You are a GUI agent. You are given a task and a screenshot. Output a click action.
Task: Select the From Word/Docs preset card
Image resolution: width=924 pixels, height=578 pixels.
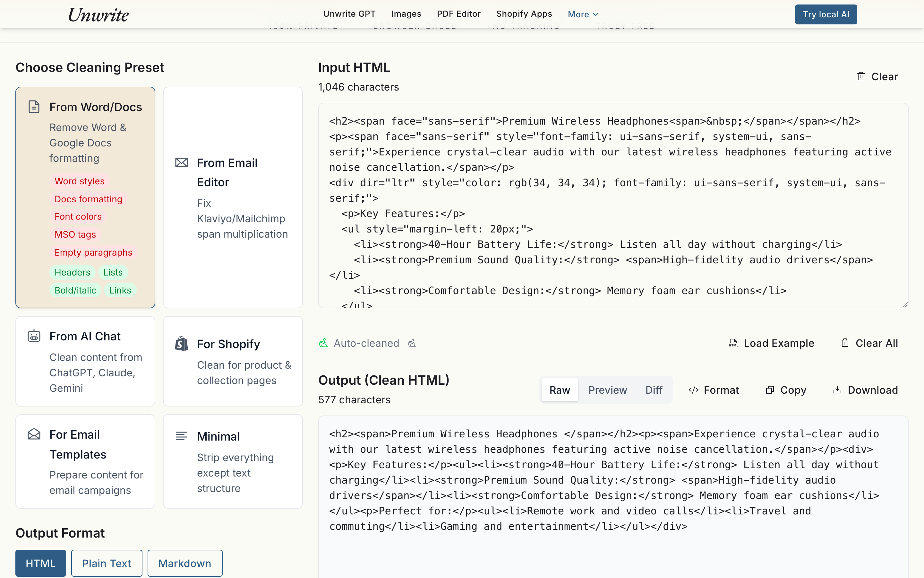pyautogui.click(x=85, y=197)
